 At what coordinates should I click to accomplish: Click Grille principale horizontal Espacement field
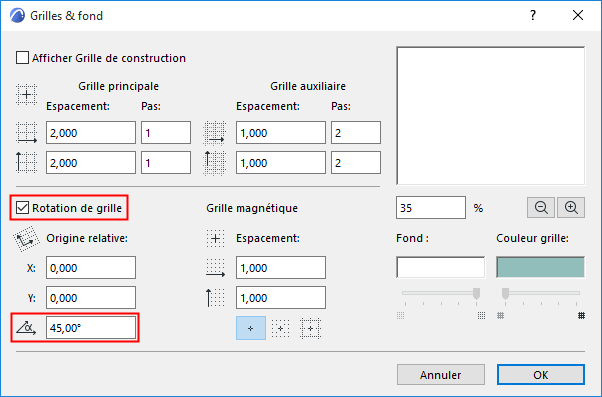coord(91,133)
